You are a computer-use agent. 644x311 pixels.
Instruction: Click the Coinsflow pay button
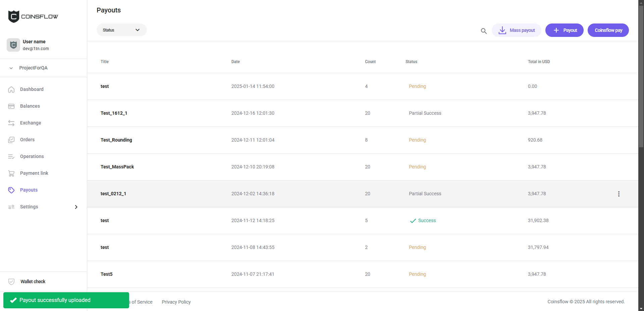[608, 30]
